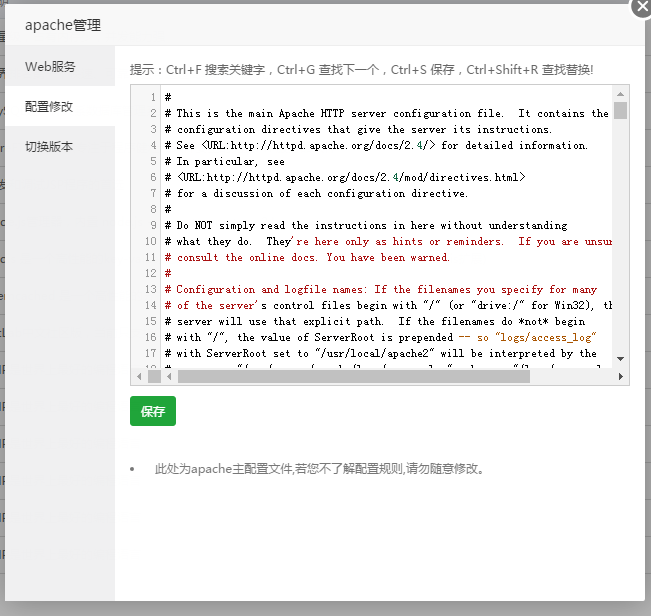Close the apache管理 dialog
Image resolution: width=651 pixels, height=616 pixels.
(x=642, y=7)
